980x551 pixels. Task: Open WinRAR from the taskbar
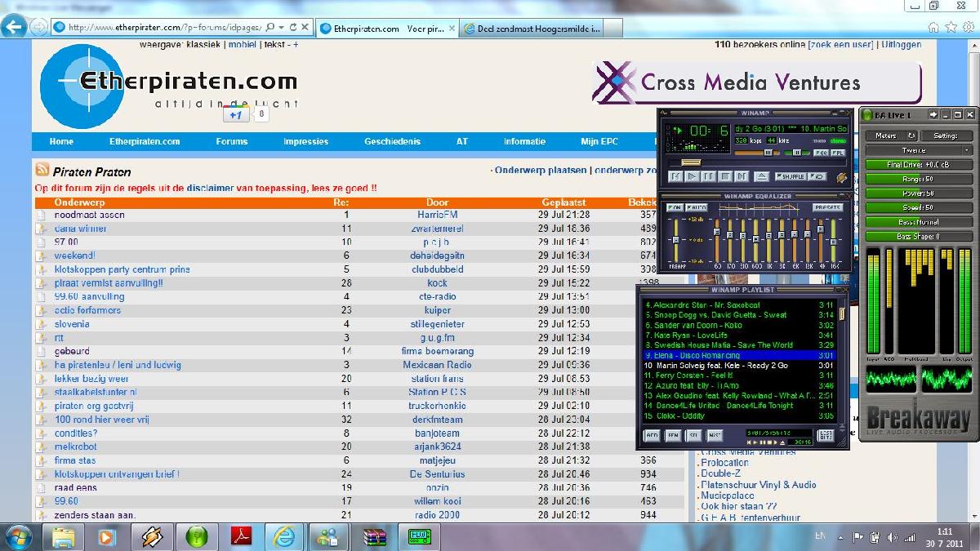pyautogui.click(x=375, y=537)
